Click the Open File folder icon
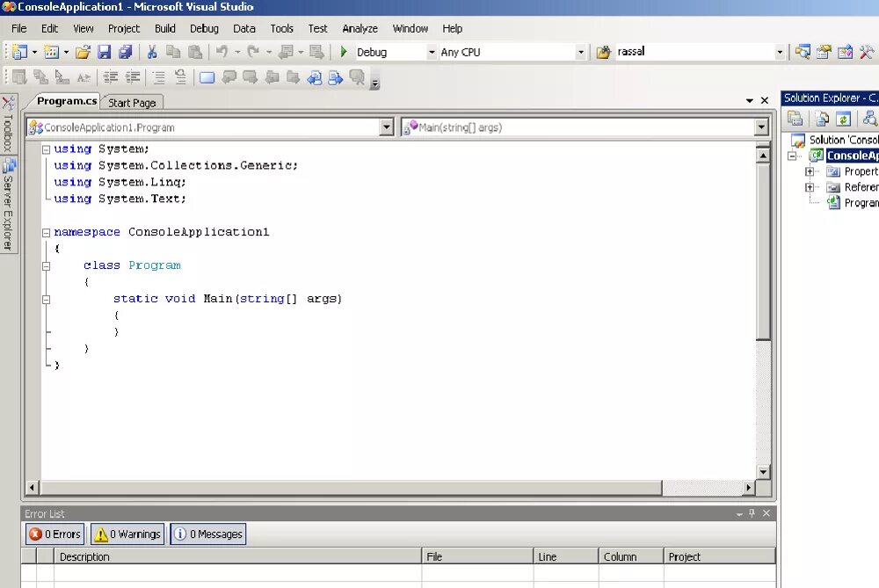879x588 pixels. [83, 52]
